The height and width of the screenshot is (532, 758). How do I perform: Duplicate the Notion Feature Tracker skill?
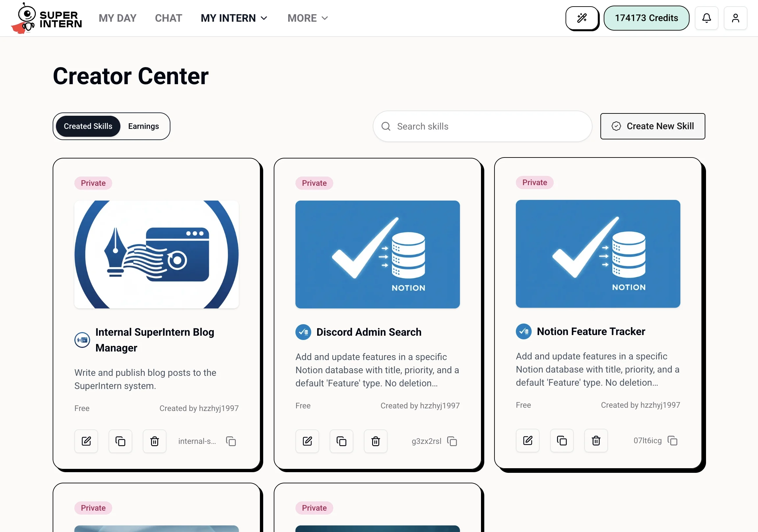click(x=562, y=441)
